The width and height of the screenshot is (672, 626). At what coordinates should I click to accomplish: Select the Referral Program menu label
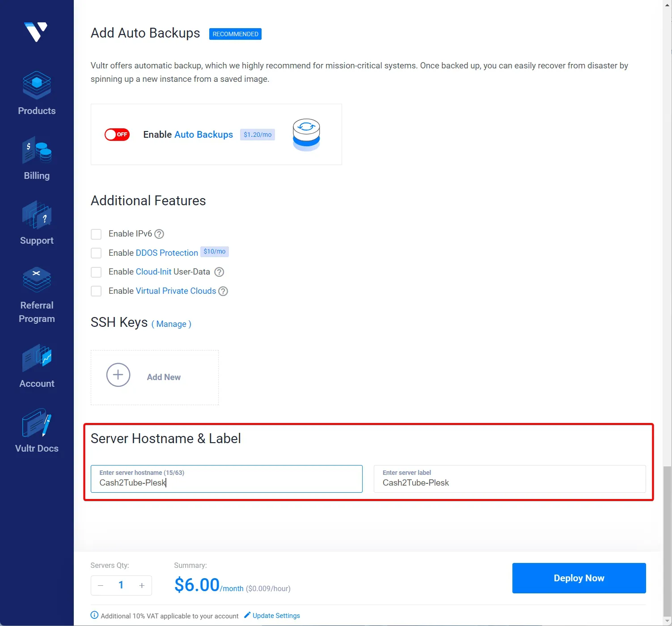[37, 312]
